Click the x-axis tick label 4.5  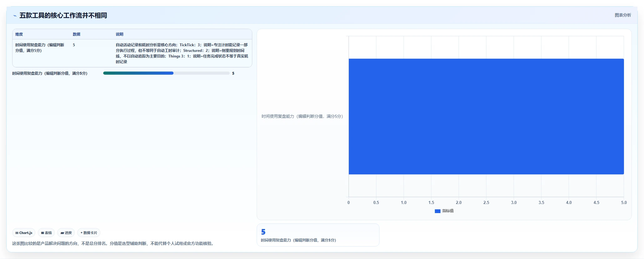[596, 202]
